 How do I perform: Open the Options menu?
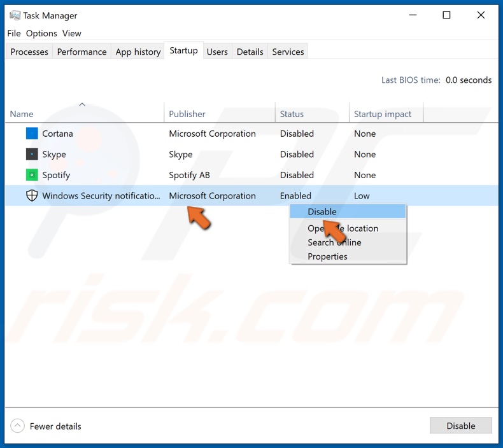click(41, 33)
